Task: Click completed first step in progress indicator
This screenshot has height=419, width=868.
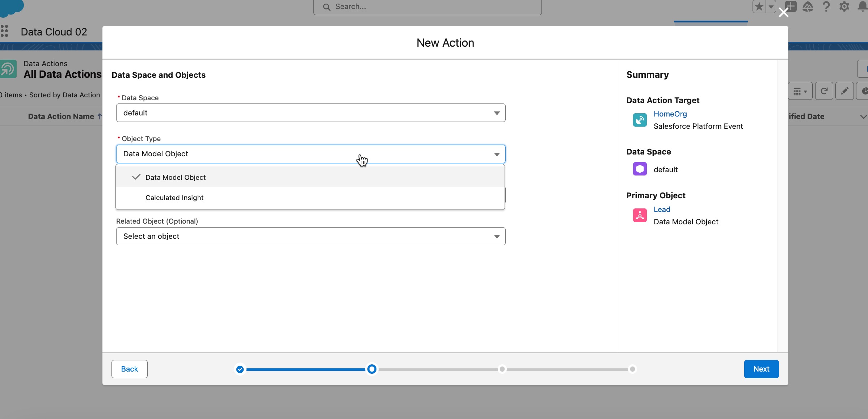Action: coord(240,369)
